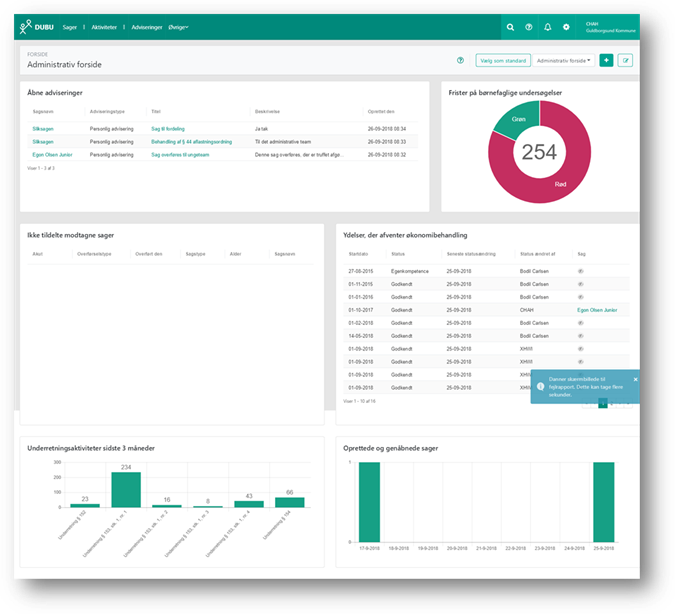
Task: Click the Vælg som standard button
Action: 503,61
